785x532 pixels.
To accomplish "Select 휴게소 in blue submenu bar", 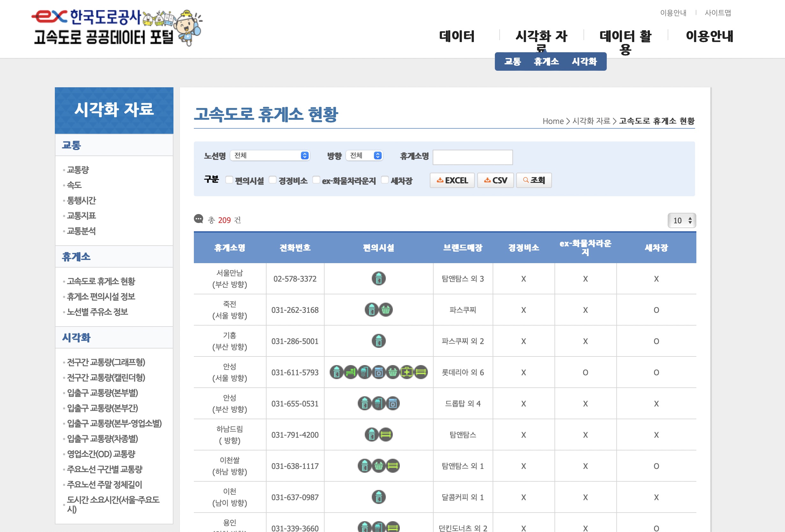I will 546,61.
